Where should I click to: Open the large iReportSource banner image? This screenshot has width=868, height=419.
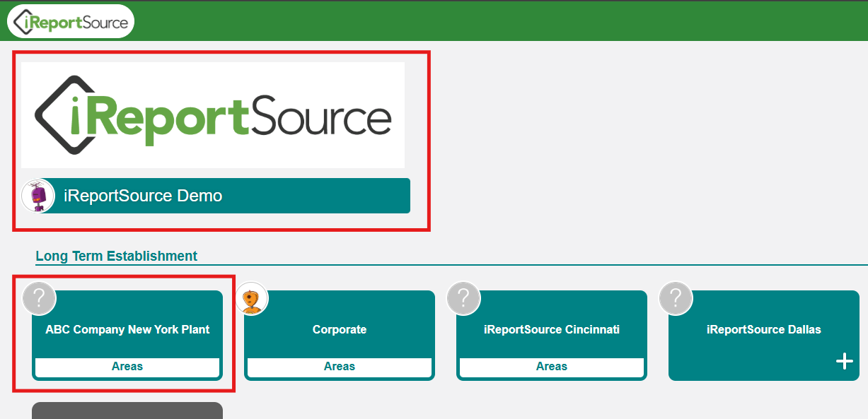point(213,114)
